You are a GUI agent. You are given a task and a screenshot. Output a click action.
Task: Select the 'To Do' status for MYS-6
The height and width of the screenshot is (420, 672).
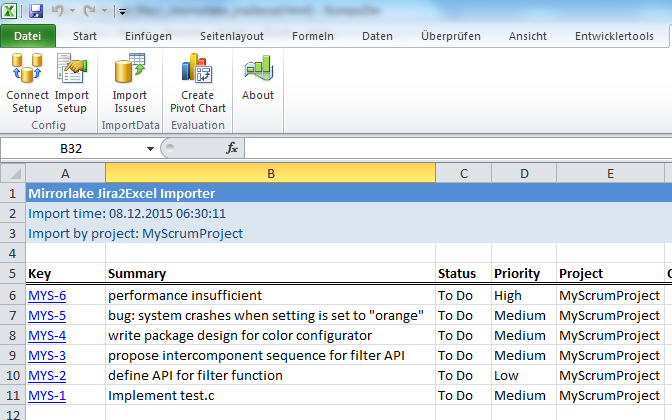[464, 296]
